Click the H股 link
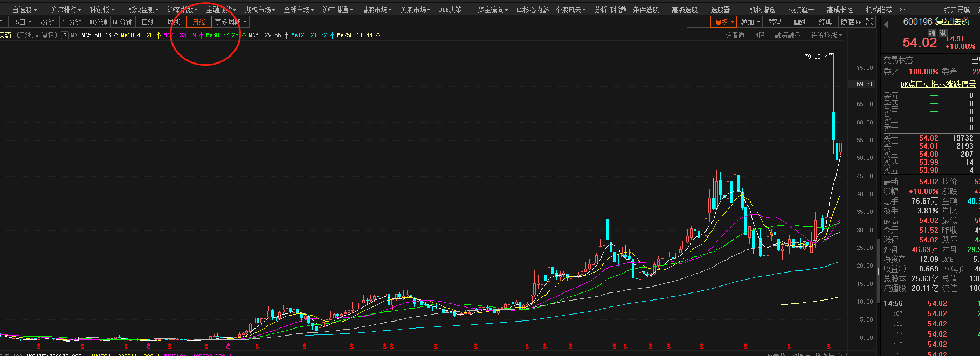 click(760, 35)
